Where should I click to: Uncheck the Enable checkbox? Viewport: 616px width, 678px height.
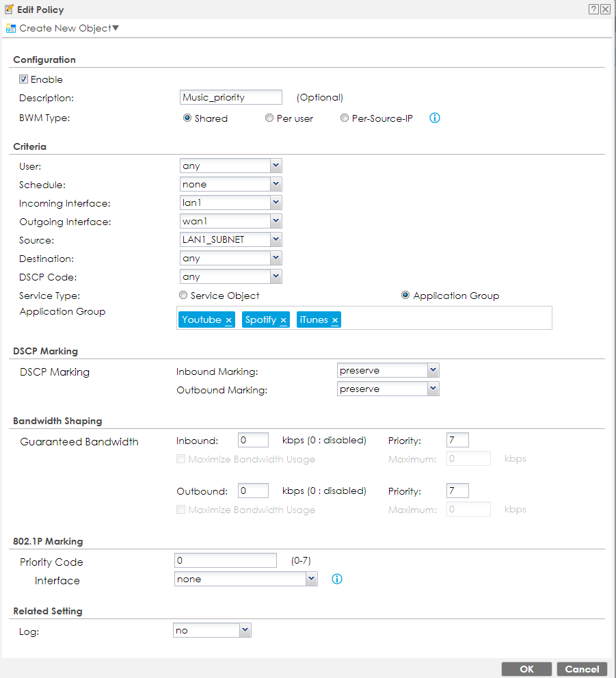coord(23,79)
